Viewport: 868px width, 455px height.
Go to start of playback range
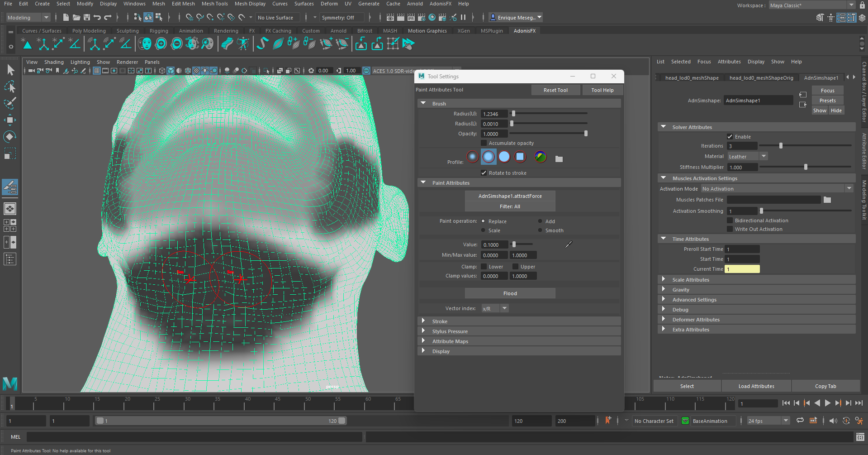(x=786, y=403)
